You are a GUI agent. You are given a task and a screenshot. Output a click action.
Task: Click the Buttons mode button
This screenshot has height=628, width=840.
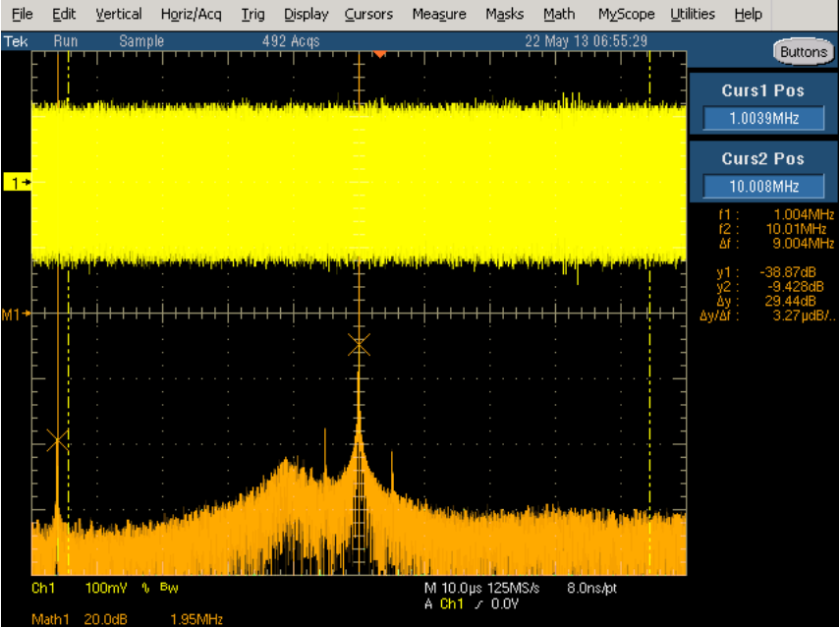[804, 51]
